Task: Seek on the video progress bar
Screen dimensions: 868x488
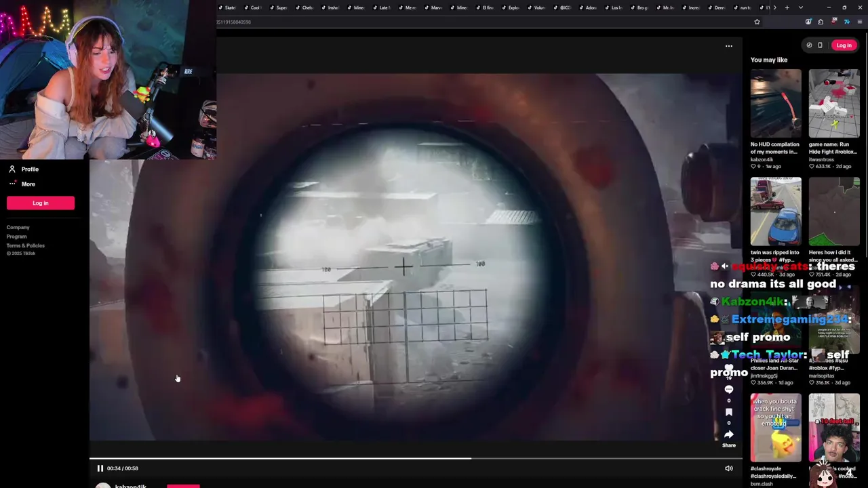Action: point(416,458)
